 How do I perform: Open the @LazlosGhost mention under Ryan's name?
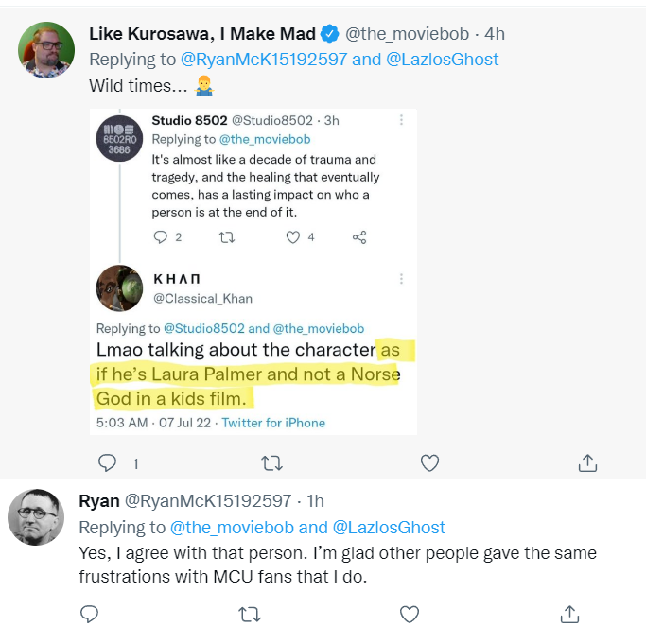click(390, 527)
